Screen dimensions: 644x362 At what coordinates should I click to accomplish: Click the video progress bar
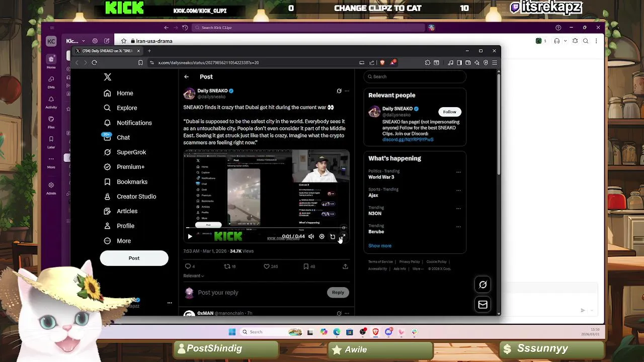pyautogui.click(x=266, y=229)
